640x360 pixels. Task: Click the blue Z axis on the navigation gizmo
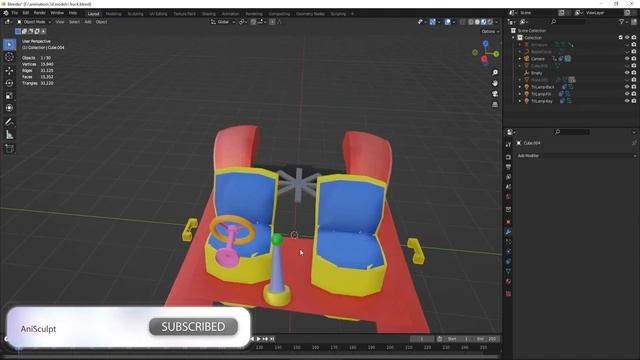coord(485,43)
